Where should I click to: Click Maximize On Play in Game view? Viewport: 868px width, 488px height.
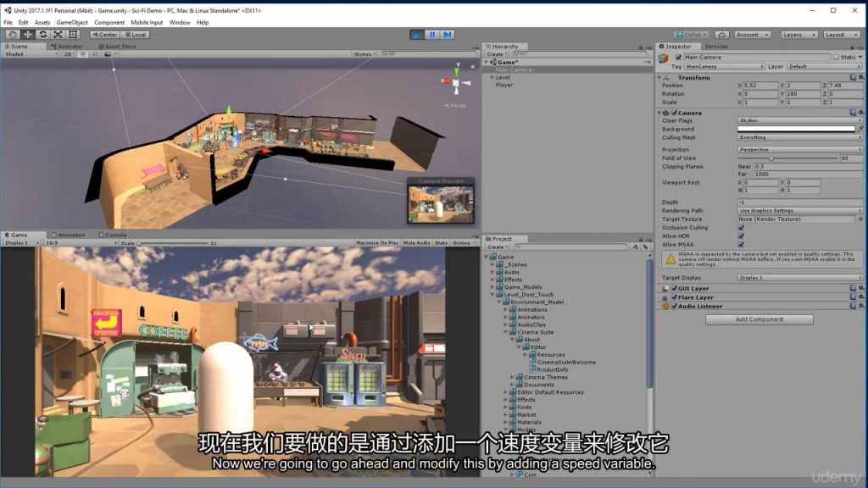[377, 243]
